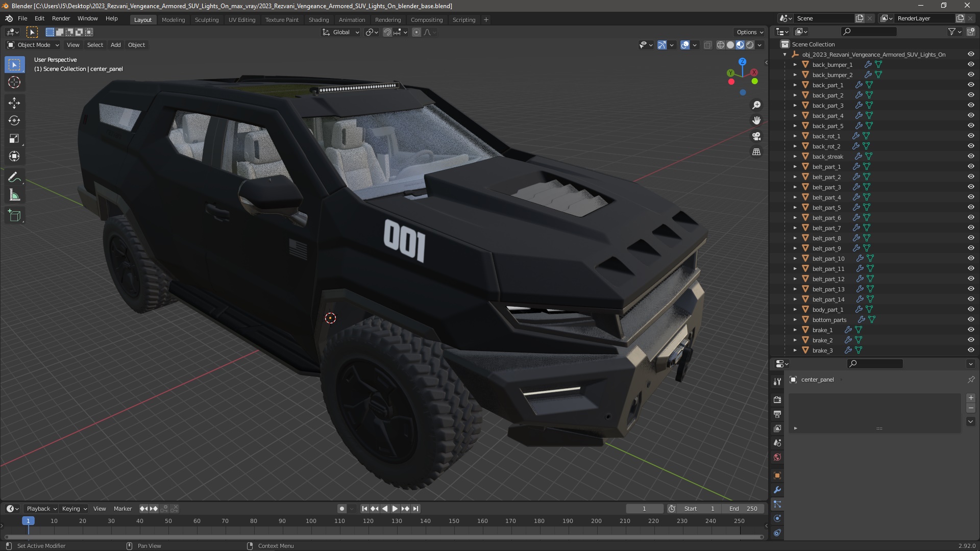Hide body_part_1 in the outliner
Image resolution: width=980 pixels, height=551 pixels.
[x=971, y=309]
